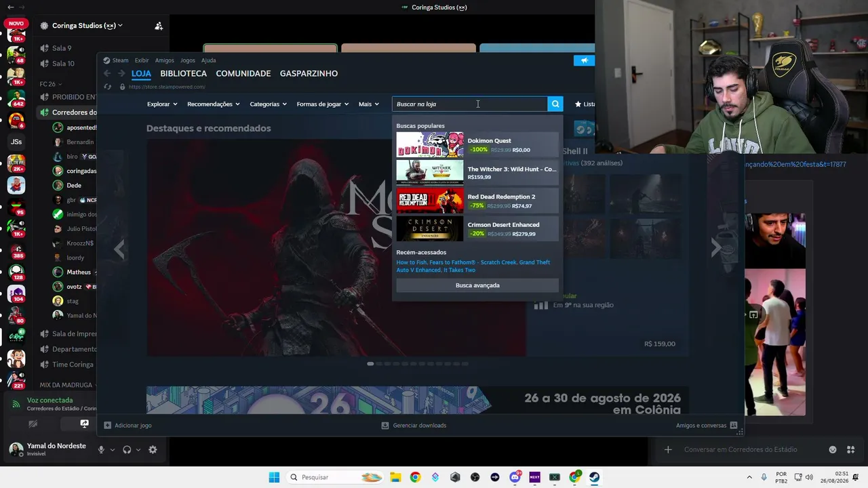Switch to the COMUNIDADE tab
868x488 pixels.
point(243,73)
